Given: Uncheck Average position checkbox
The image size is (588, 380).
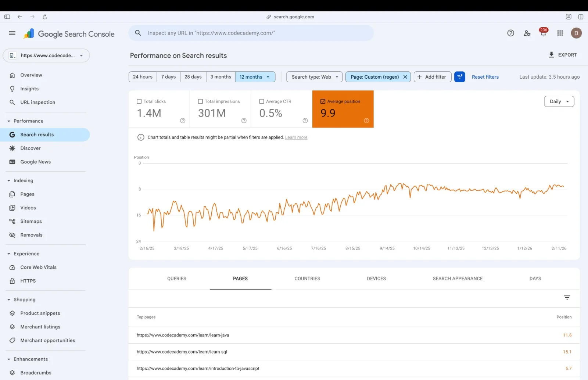Looking at the screenshot, I should [323, 101].
